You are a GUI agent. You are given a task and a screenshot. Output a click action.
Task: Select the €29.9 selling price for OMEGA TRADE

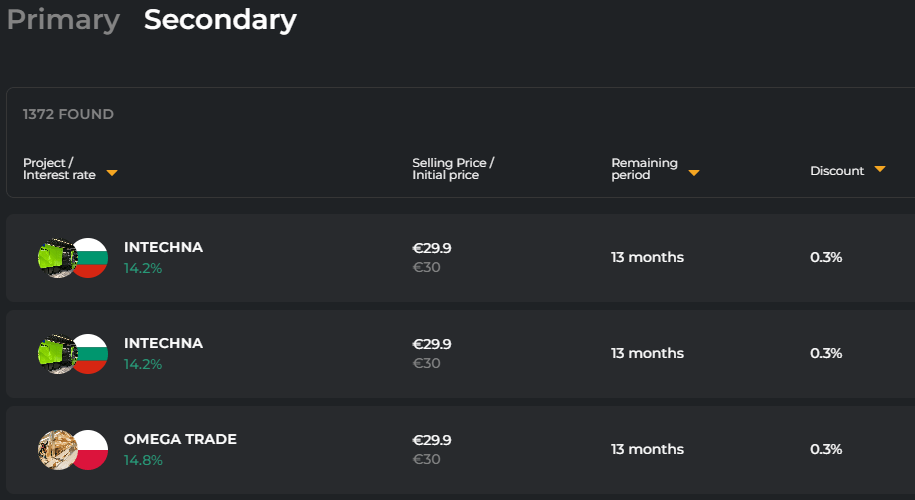click(432, 440)
